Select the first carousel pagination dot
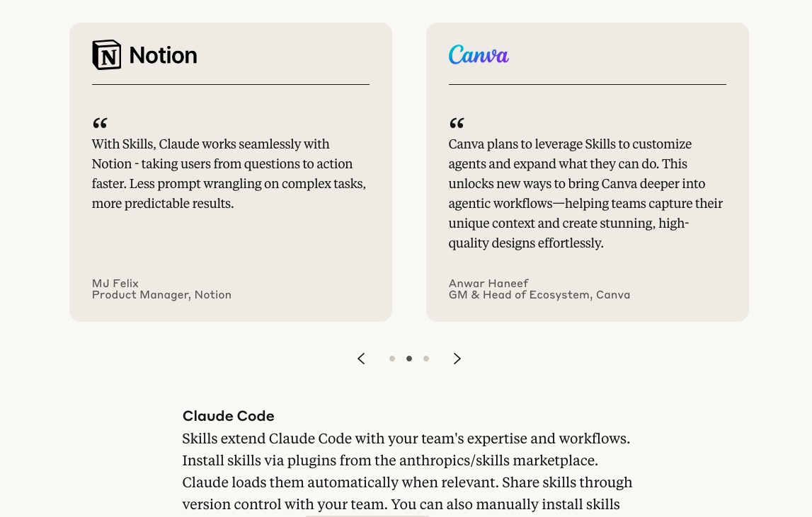This screenshot has width=812, height=517. tap(392, 359)
